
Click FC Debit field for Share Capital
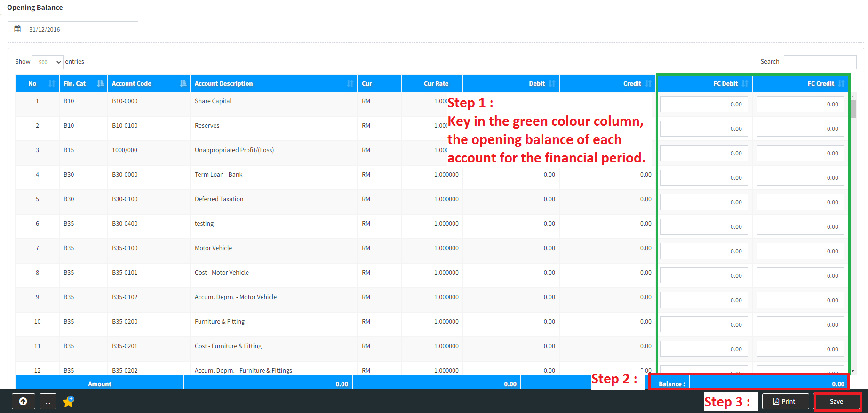pos(703,104)
